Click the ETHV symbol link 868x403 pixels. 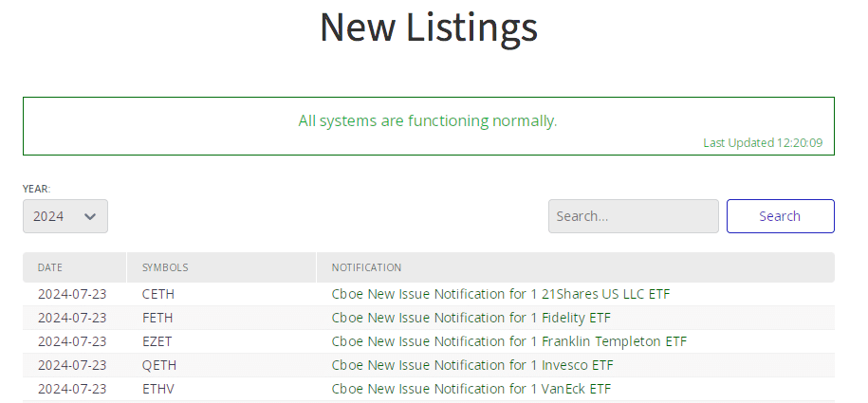point(158,389)
